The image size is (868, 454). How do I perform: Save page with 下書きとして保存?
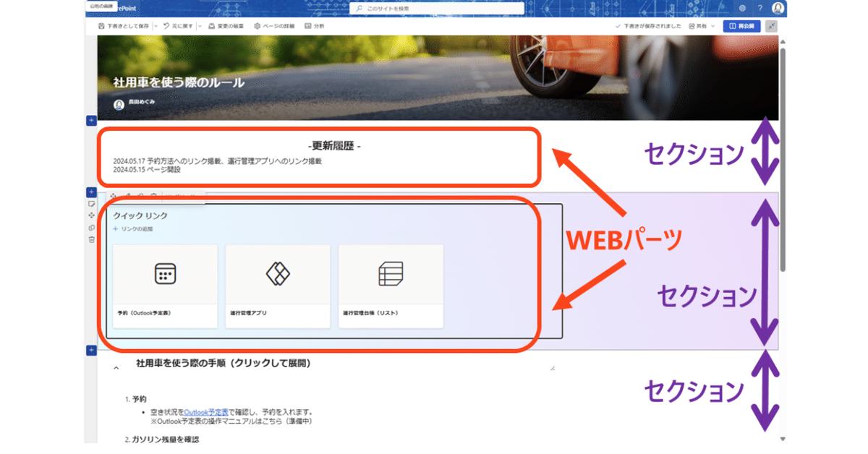[x=124, y=26]
